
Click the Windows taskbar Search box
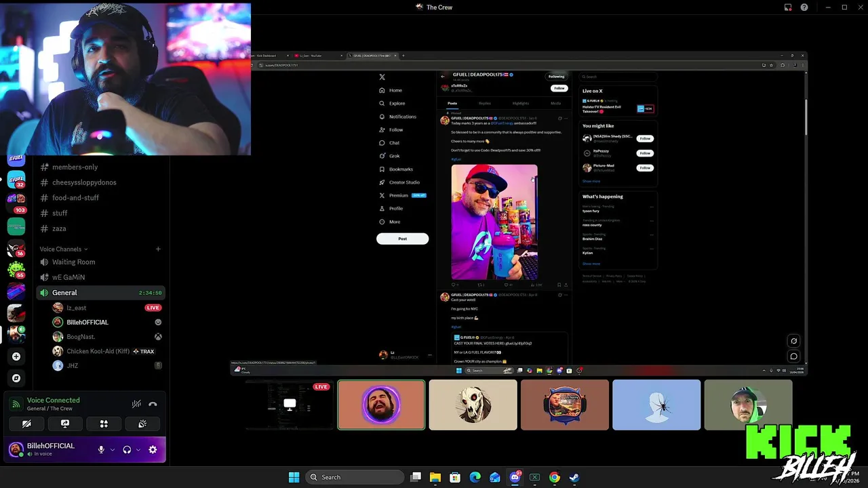(x=354, y=477)
